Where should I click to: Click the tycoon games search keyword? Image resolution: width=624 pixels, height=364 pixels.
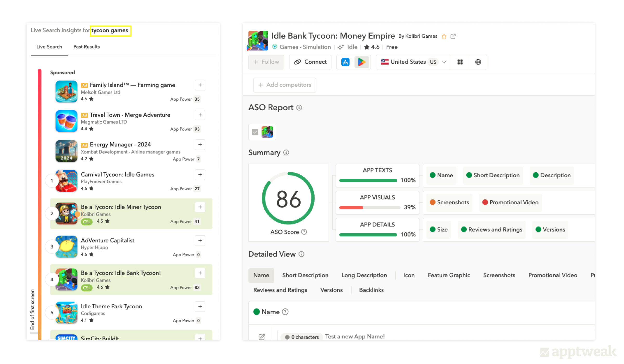110,30
